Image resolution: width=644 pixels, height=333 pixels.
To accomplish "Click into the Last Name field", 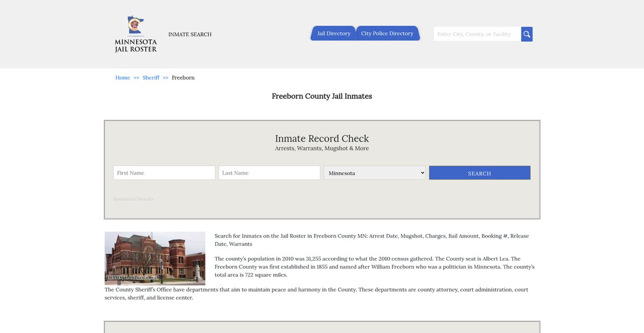I will 269,173.
